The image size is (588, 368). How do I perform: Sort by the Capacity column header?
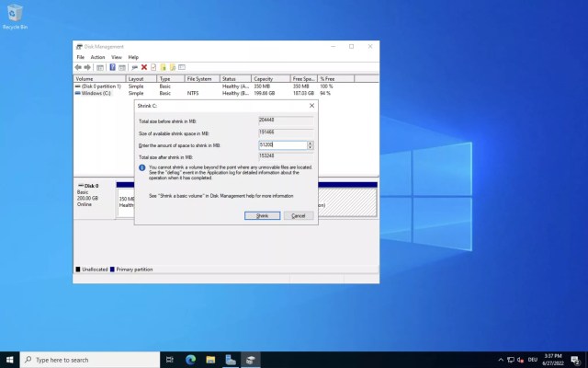271,79
